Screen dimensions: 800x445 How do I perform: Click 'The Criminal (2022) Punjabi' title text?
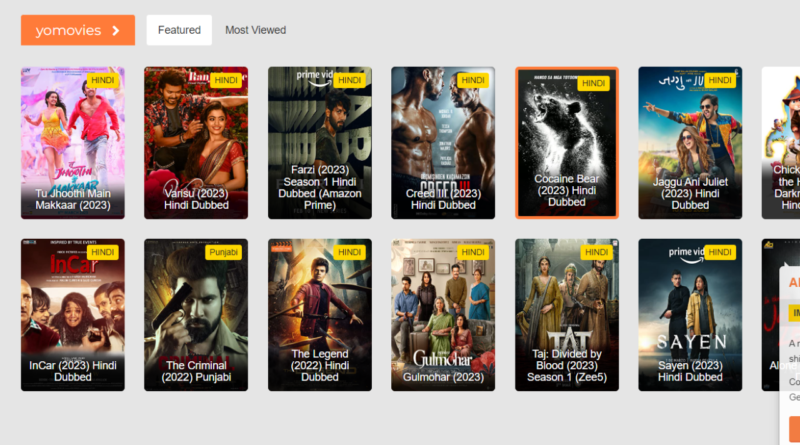coord(196,371)
